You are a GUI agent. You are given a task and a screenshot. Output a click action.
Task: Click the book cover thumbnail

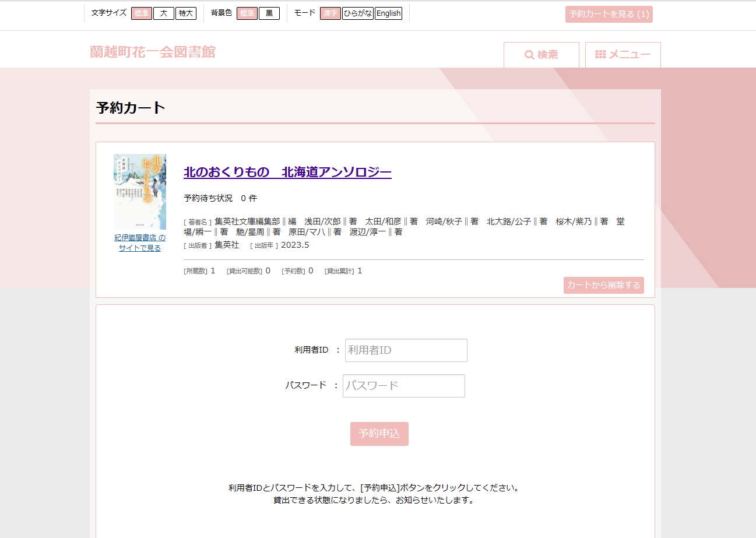[140, 192]
